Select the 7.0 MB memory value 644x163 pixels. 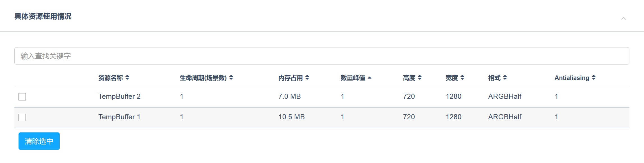click(x=289, y=97)
